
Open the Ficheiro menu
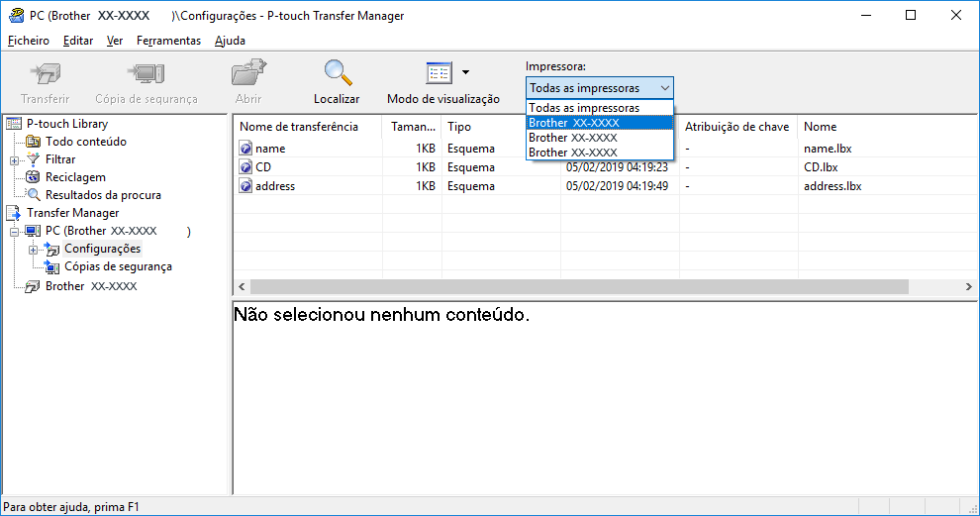tap(29, 41)
